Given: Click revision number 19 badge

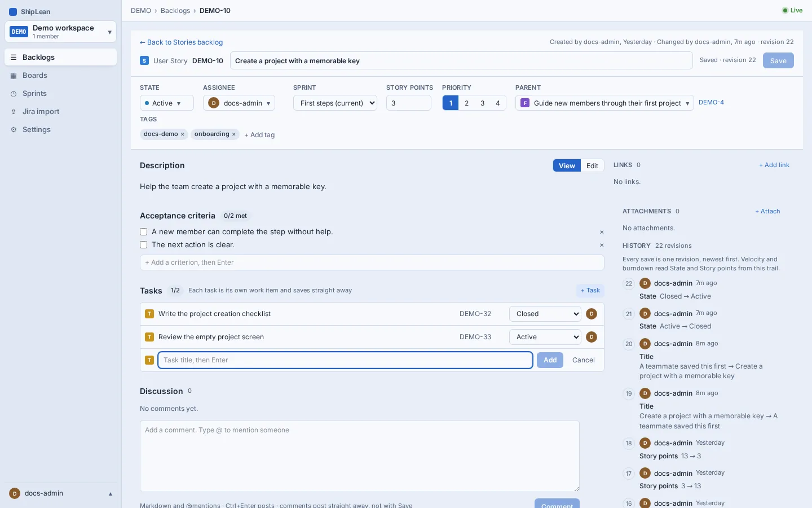Looking at the screenshot, I should pyautogui.click(x=629, y=393).
